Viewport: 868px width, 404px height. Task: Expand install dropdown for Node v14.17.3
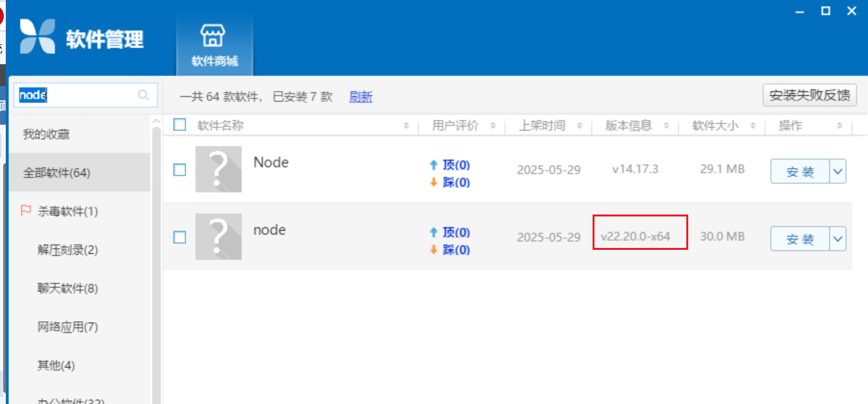(838, 171)
